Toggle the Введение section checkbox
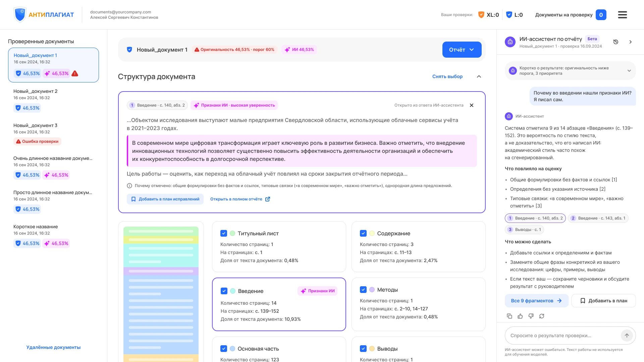The height and width of the screenshot is (362, 644). pyautogui.click(x=224, y=291)
